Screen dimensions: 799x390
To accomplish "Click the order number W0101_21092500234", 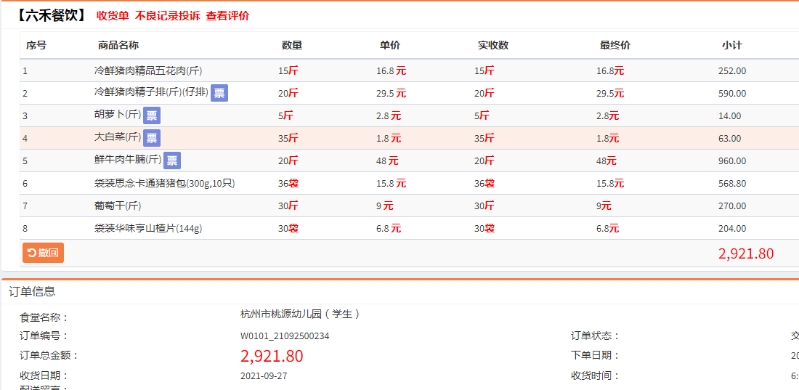I will pos(288,336).
